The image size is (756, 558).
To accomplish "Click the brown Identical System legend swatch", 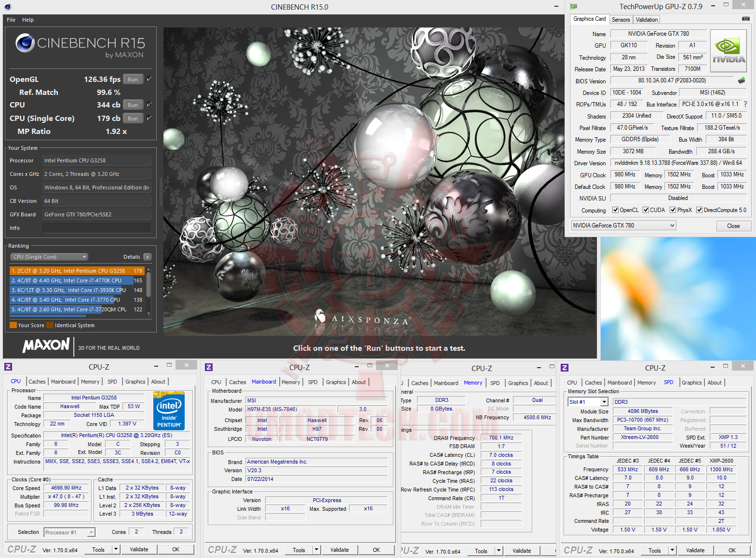I will pos(50,325).
